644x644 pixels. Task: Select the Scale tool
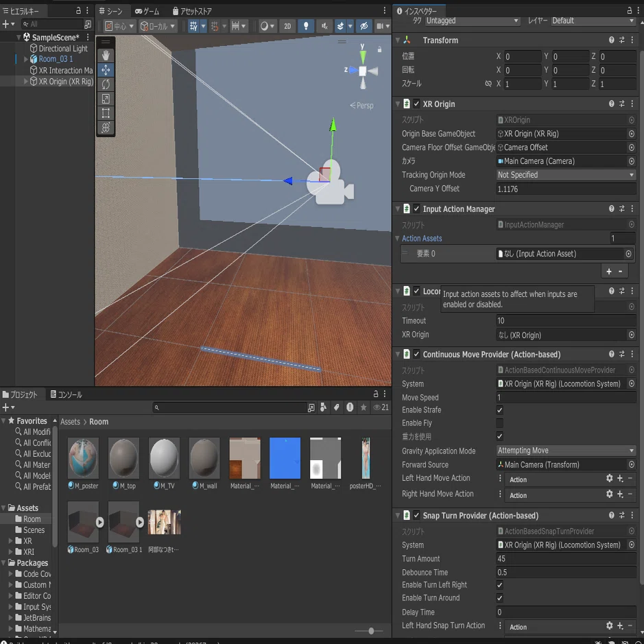[106, 99]
